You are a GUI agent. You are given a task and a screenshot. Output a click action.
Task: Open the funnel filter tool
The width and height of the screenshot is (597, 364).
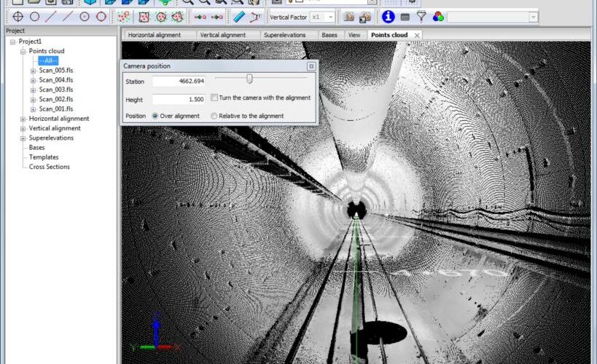(x=421, y=17)
